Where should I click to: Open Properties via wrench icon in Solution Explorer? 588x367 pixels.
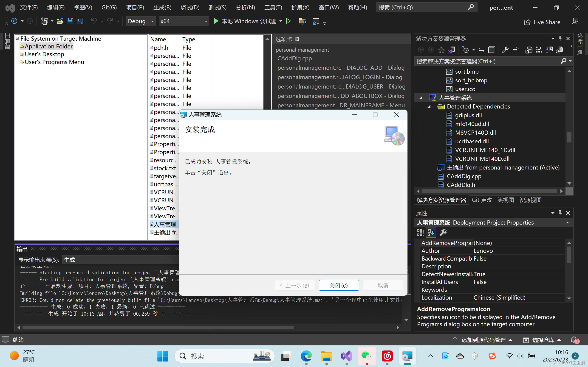pyautogui.click(x=505, y=50)
